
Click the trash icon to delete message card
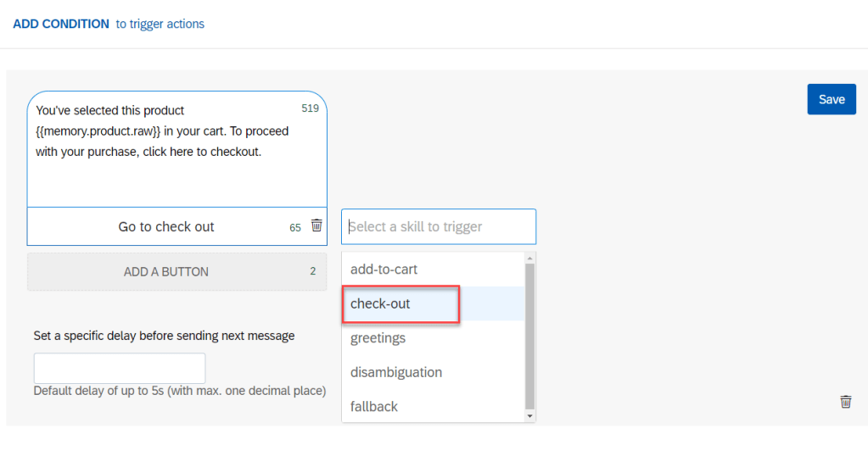click(x=845, y=402)
